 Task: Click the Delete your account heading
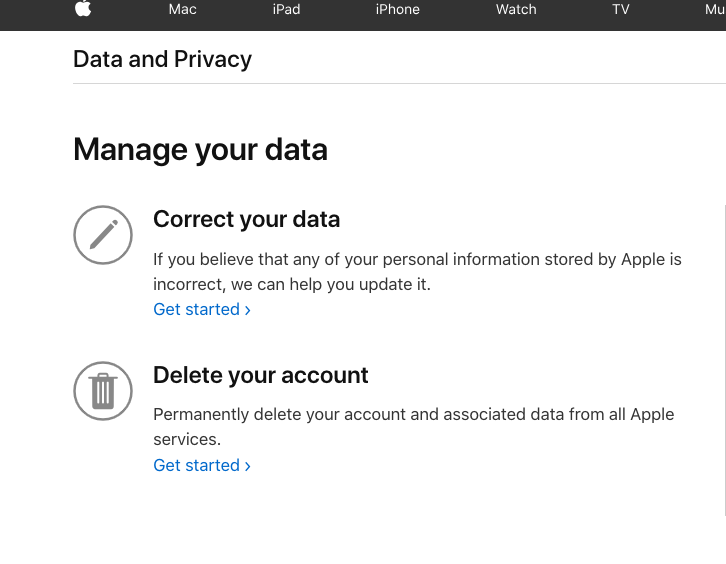[260, 375]
